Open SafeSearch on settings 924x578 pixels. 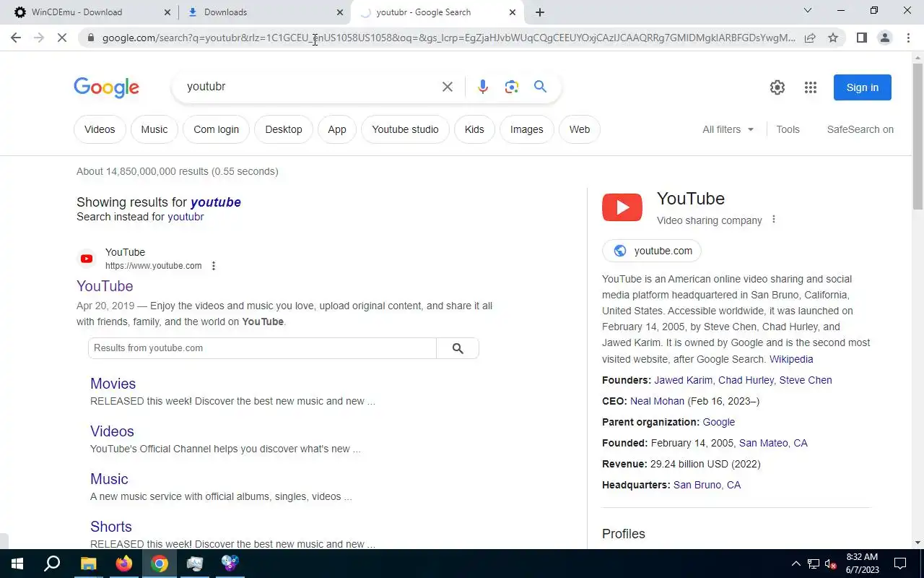click(x=860, y=129)
